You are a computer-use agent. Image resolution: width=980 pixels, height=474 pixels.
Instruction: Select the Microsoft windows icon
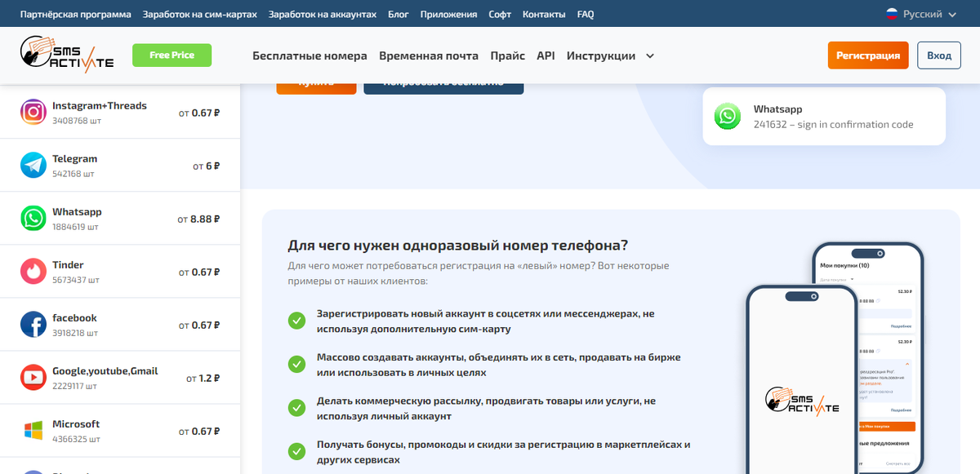coord(33,431)
